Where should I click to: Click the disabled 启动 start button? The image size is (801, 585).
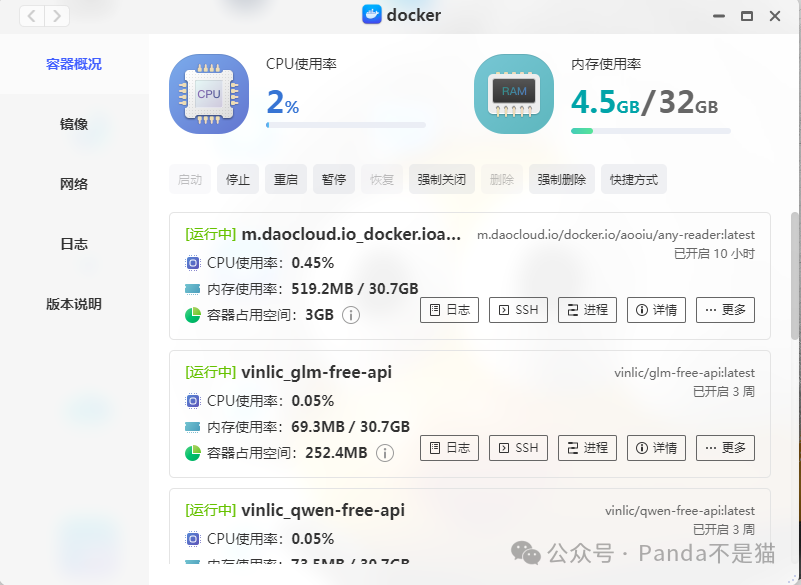[190, 179]
